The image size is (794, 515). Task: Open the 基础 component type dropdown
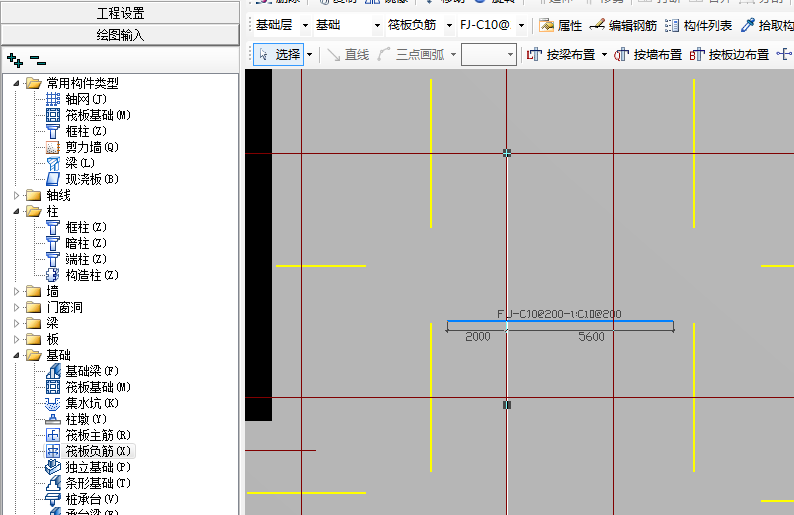(x=377, y=25)
